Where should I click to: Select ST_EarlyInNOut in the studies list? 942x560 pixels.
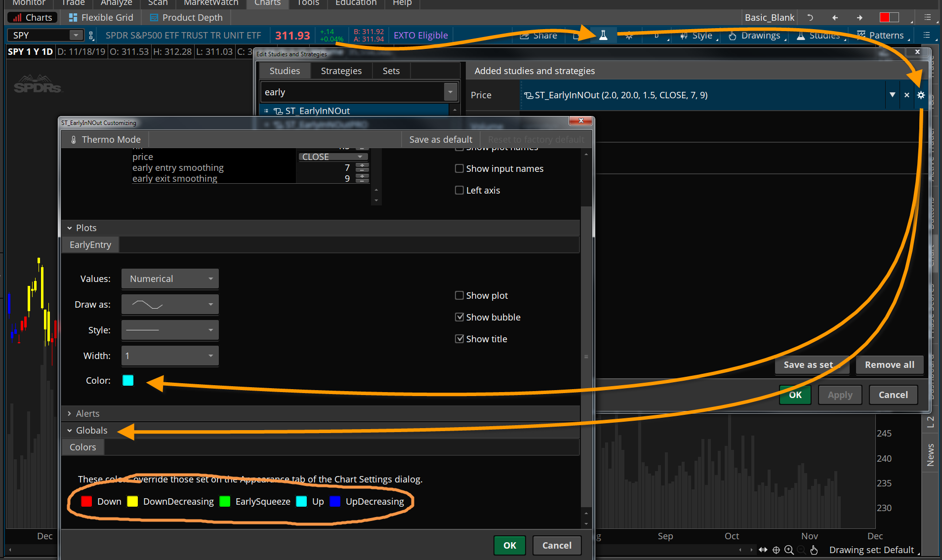[x=355, y=111]
